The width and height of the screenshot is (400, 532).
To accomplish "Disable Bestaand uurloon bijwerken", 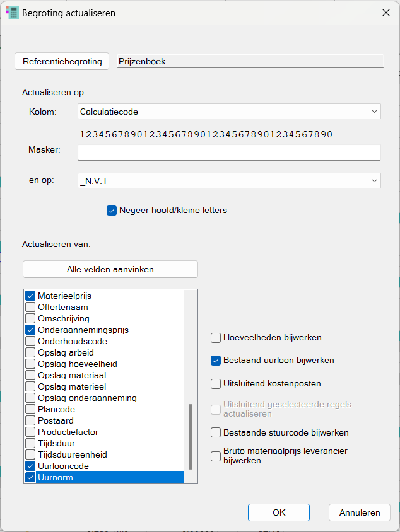I will 216,361.
